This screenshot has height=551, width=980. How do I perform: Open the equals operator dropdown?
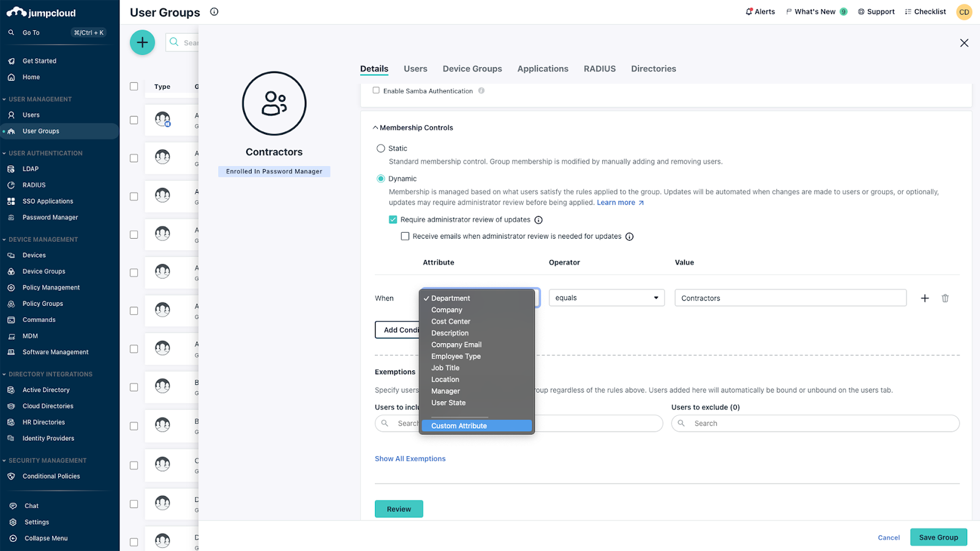[606, 298]
